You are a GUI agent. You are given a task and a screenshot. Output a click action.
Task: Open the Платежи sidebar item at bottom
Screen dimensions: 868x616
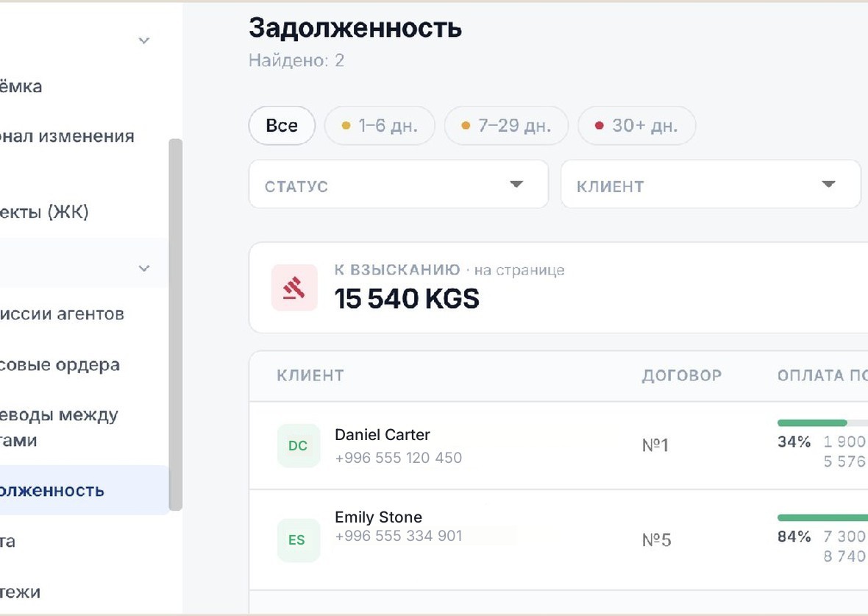click(20, 592)
